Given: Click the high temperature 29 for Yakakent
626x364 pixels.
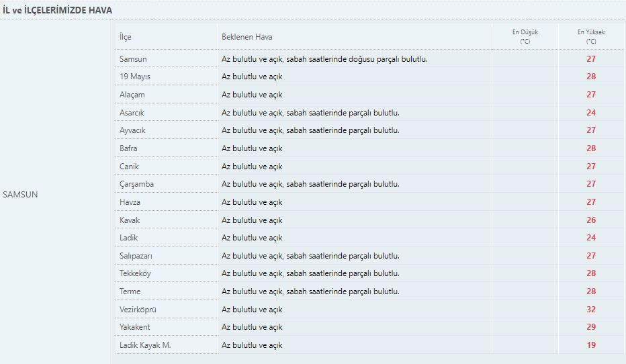Looking at the screenshot, I should click(591, 327).
